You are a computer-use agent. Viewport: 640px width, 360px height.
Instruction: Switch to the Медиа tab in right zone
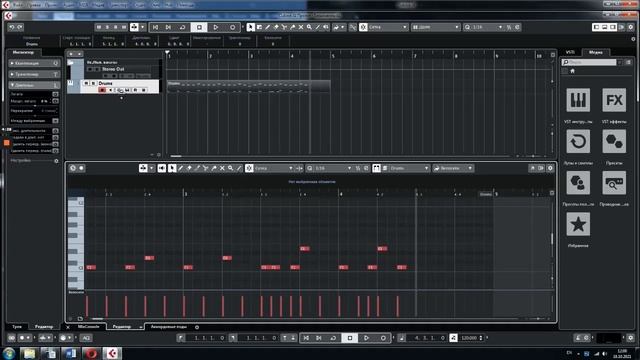click(596, 52)
